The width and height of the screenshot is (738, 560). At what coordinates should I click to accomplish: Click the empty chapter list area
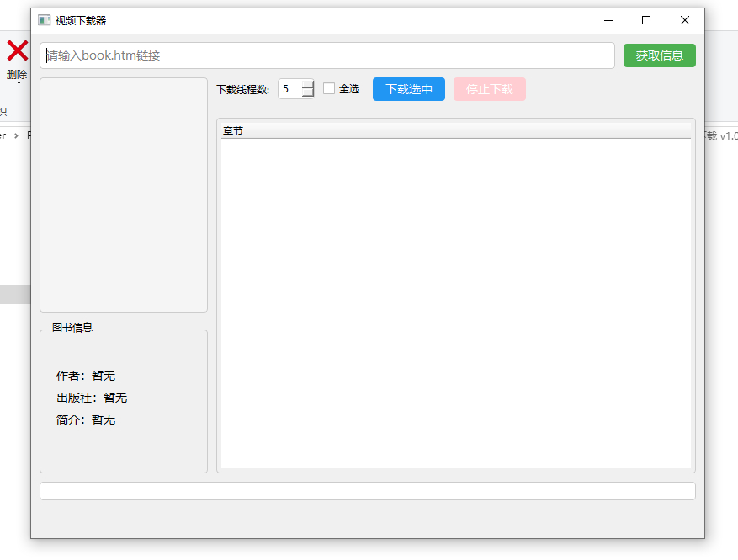coord(455,304)
